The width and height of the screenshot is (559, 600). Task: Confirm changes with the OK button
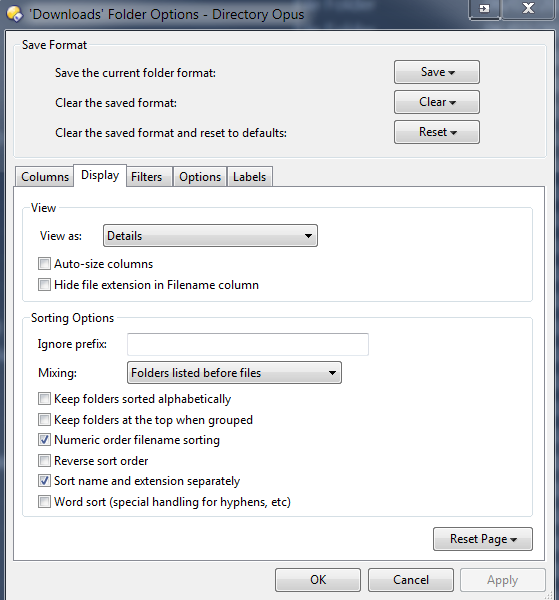pos(318,580)
